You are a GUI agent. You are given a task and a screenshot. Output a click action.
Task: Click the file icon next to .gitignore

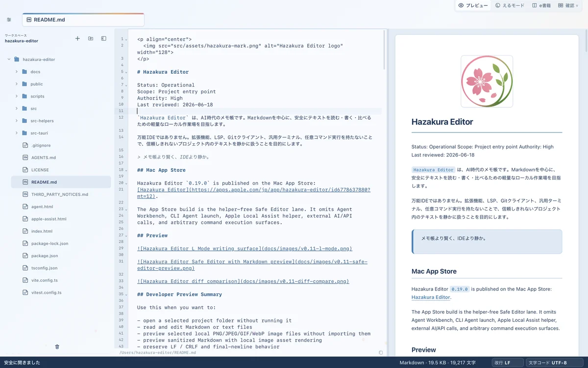(26, 145)
